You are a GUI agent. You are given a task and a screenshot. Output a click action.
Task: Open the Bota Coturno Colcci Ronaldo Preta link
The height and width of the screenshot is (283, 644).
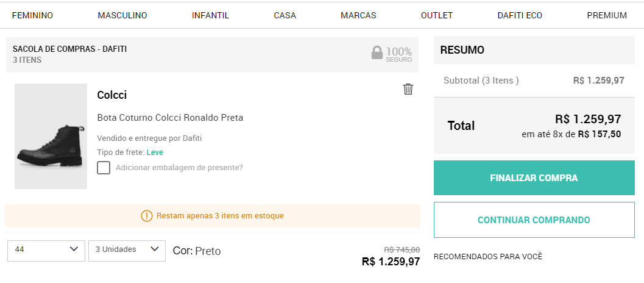point(170,118)
